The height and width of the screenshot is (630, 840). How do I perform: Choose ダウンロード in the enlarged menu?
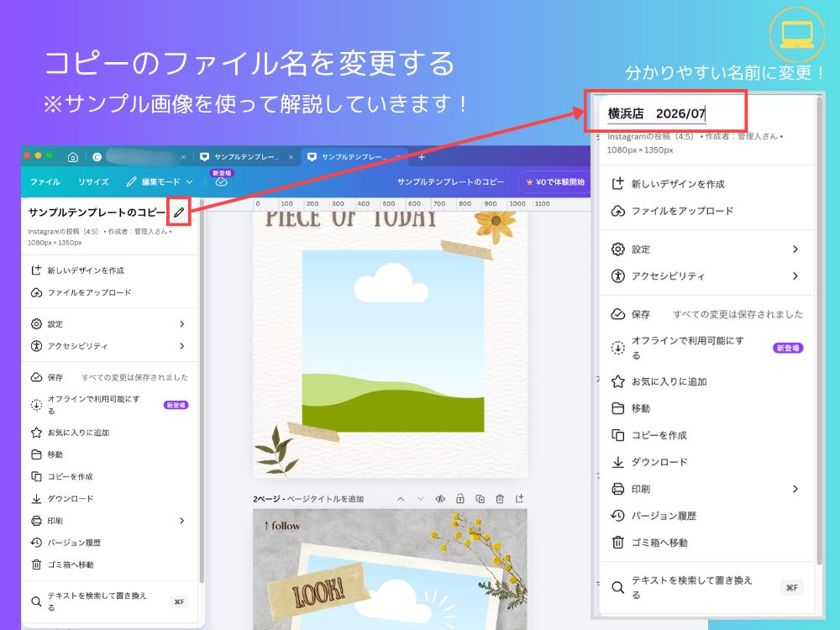click(x=706, y=462)
